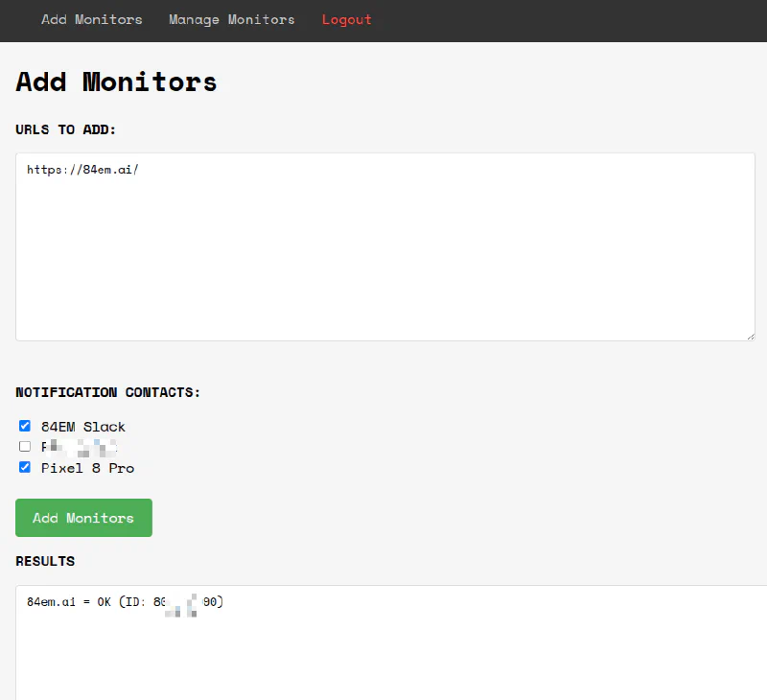767x700 pixels.
Task: Click the RESULTS section label
Action: pyautogui.click(x=43, y=561)
